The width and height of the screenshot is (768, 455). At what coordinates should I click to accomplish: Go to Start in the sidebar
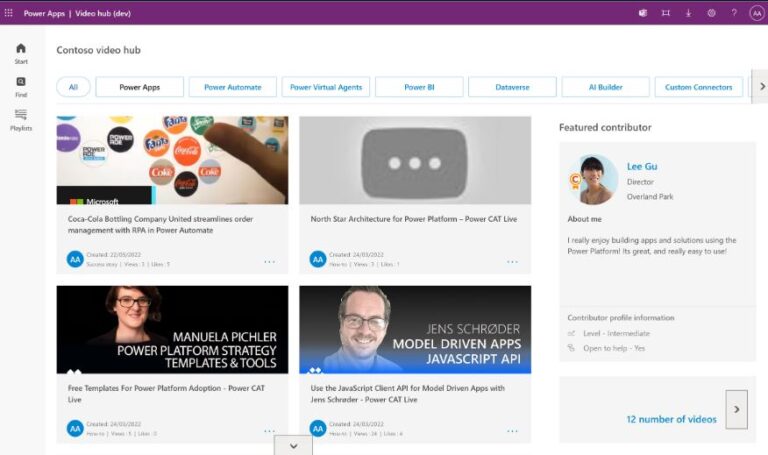click(21, 53)
